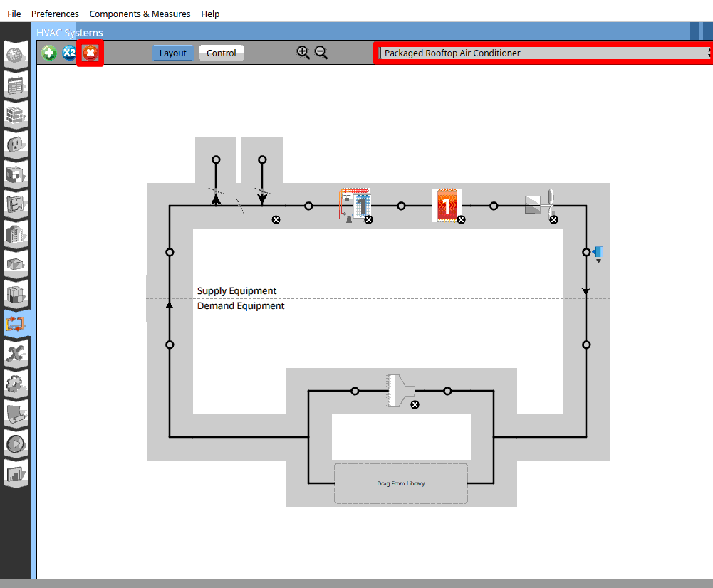This screenshot has height=588, width=713.
Task: Delete the selected HVAC system with red X
Action: 90,53
